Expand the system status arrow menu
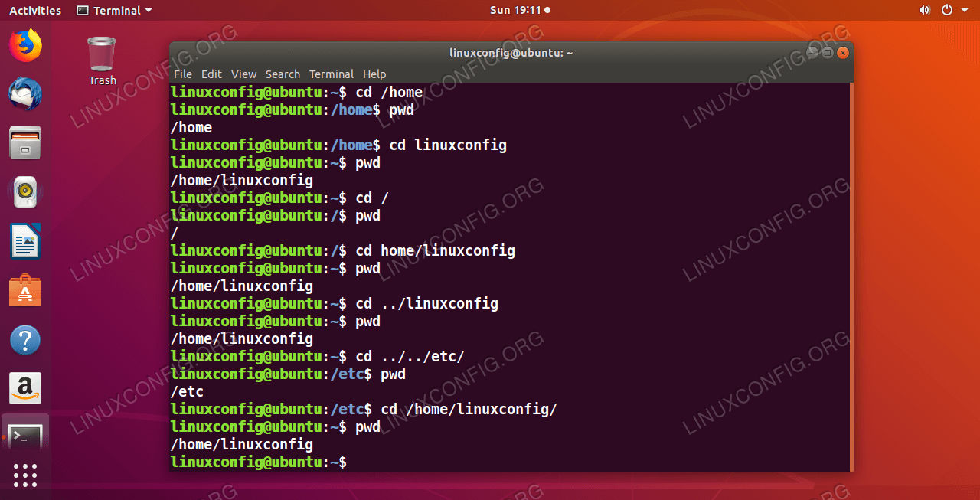The height and width of the screenshot is (500, 980). coord(965,10)
